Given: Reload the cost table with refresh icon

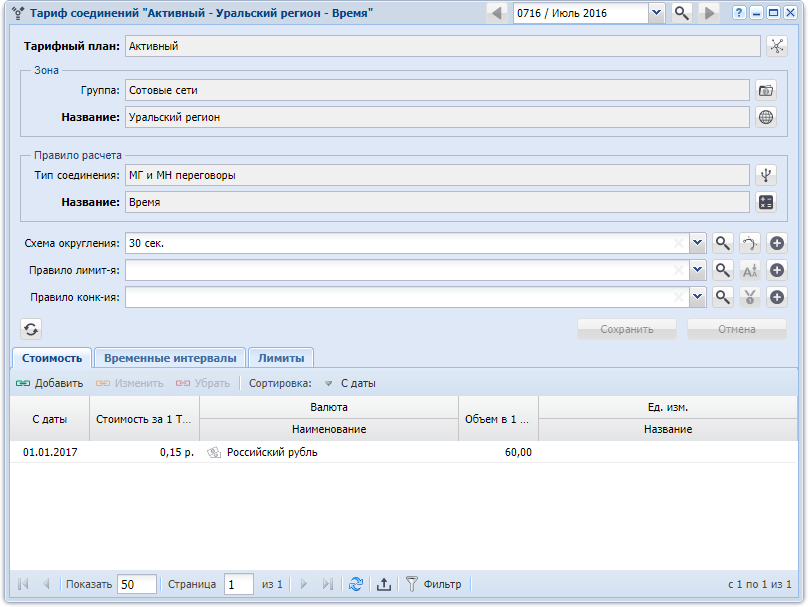Looking at the screenshot, I should 356,584.
